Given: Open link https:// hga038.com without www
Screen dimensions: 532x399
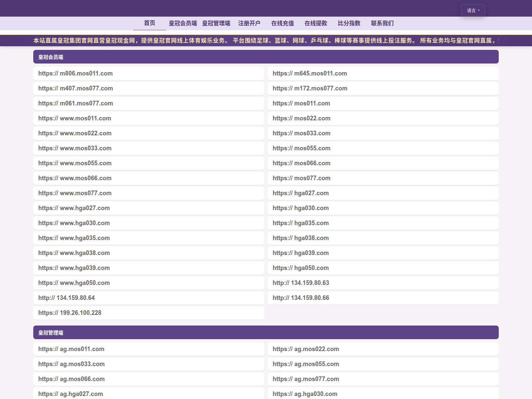Looking at the screenshot, I should coord(383,238).
